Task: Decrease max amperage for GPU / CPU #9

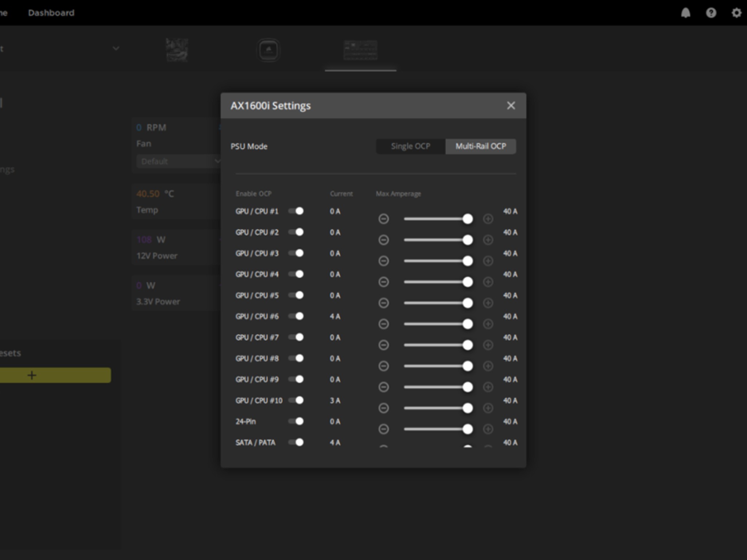Action: (x=383, y=387)
